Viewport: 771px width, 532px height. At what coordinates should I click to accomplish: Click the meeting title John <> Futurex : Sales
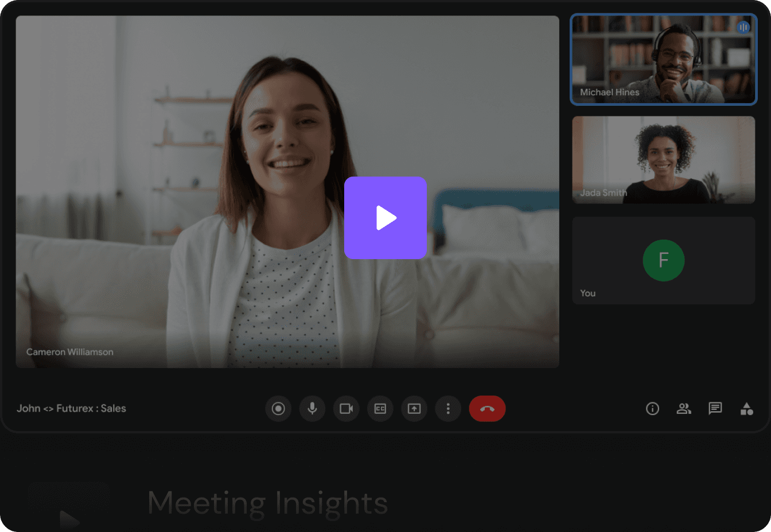point(71,408)
